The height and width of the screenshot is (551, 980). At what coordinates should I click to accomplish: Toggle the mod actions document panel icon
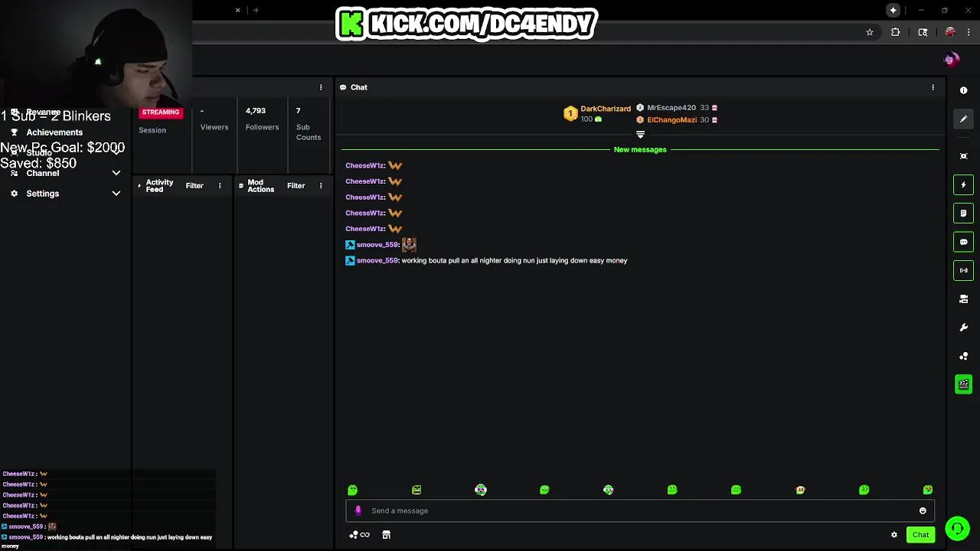tap(963, 213)
